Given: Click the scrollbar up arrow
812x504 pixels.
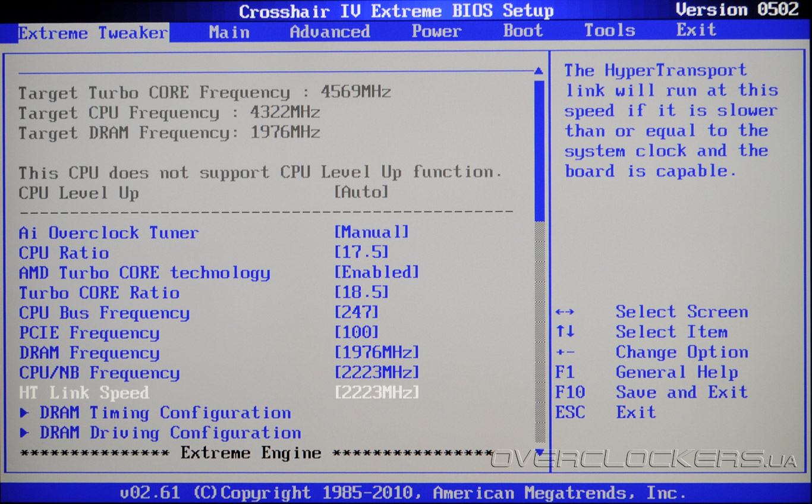Looking at the screenshot, I should tap(539, 71).
